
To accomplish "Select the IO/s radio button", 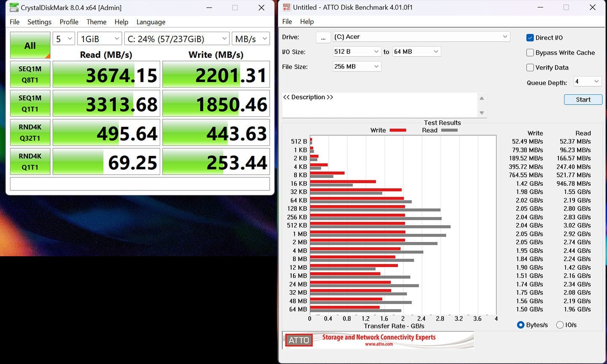I will click(x=560, y=325).
